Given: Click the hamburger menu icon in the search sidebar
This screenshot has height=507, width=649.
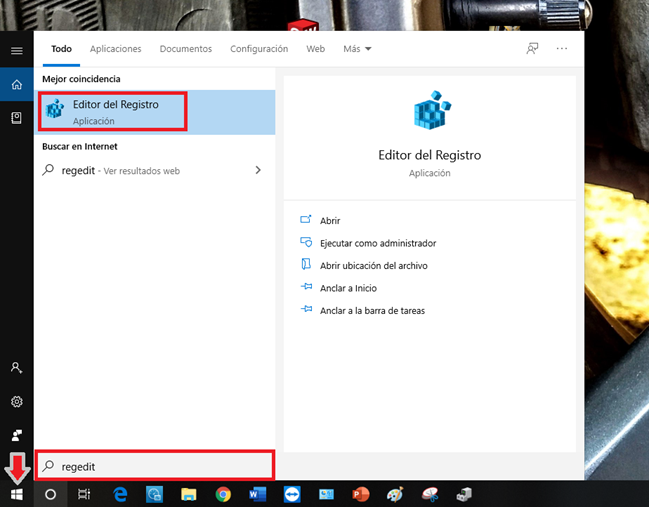Looking at the screenshot, I should [17, 50].
